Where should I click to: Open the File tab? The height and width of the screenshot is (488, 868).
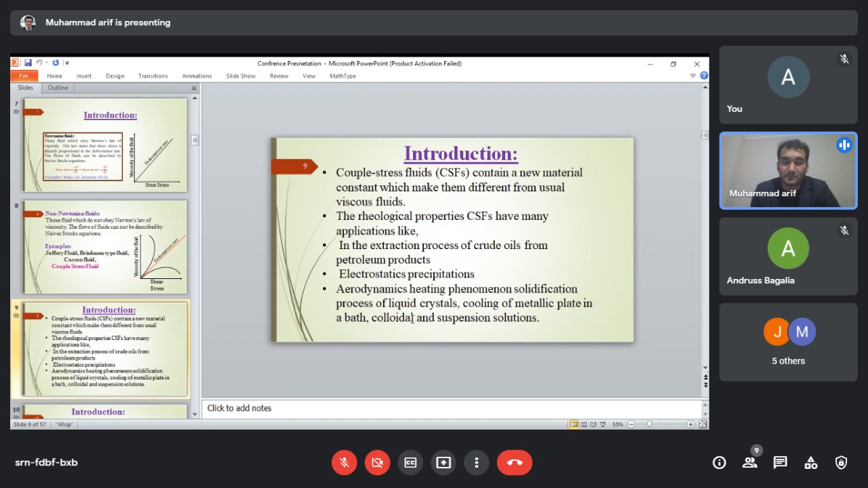(24, 76)
